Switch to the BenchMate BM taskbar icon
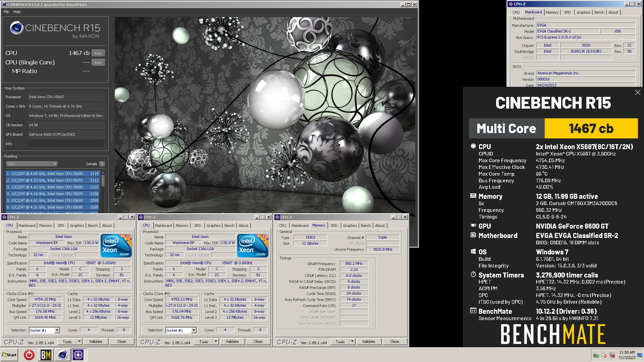Screen dimensions: 644x362 (x=46, y=355)
